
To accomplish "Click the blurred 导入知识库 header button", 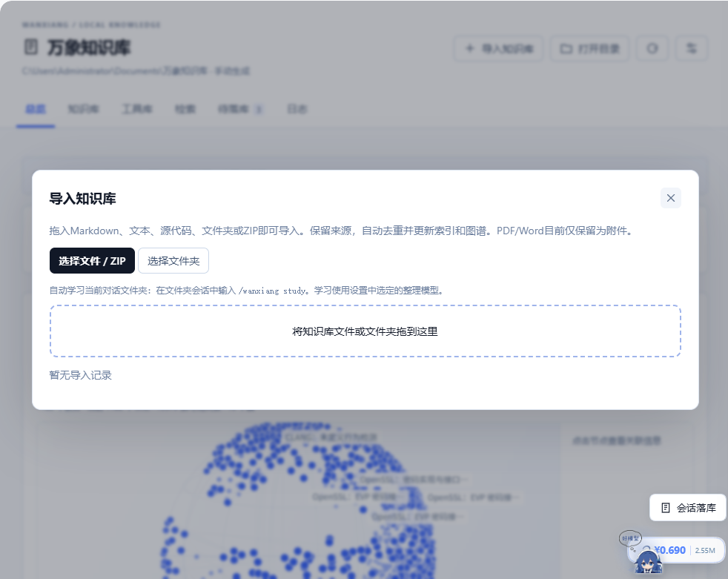I will pos(498,48).
